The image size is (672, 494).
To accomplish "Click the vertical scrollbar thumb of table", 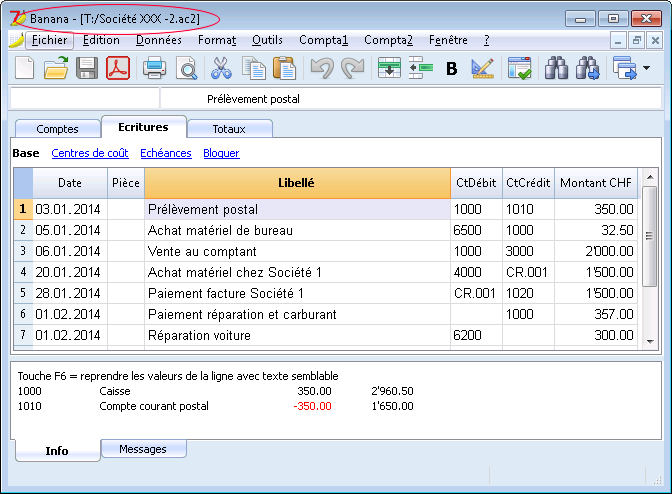I will (x=650, y=237).
